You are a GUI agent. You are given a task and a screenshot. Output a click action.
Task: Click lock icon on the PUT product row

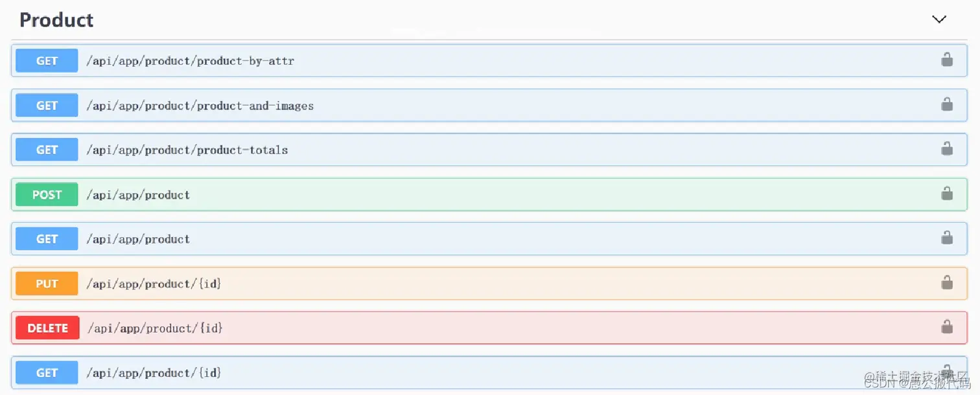[x=947, y=282]
